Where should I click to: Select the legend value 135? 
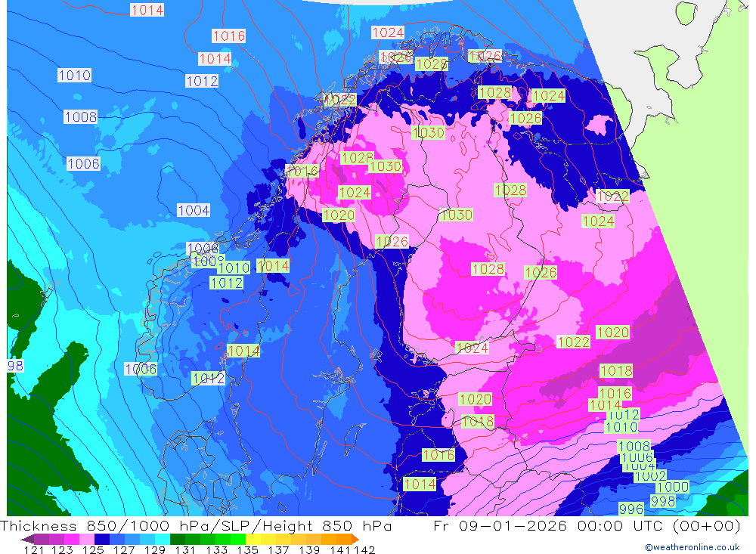(x=248, y=549)
